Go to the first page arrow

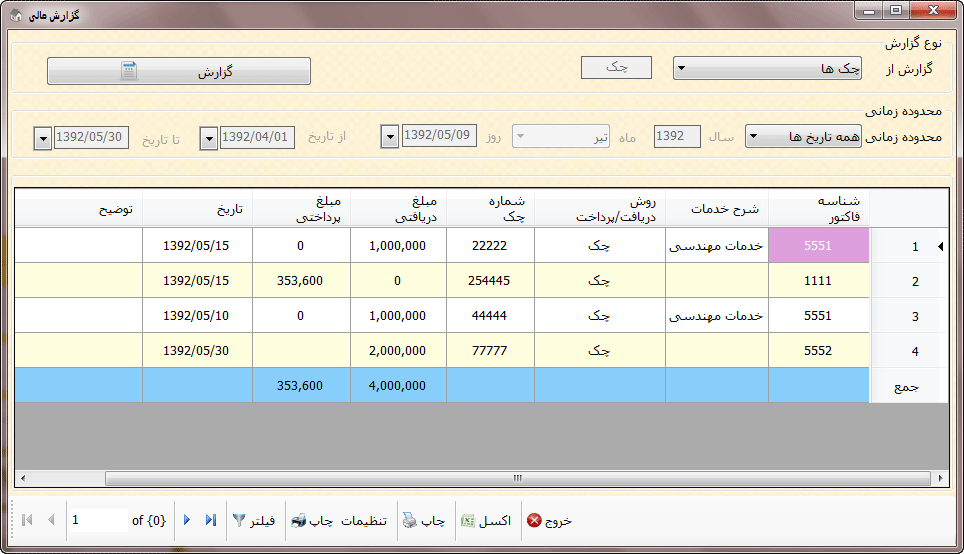(26, 520)
